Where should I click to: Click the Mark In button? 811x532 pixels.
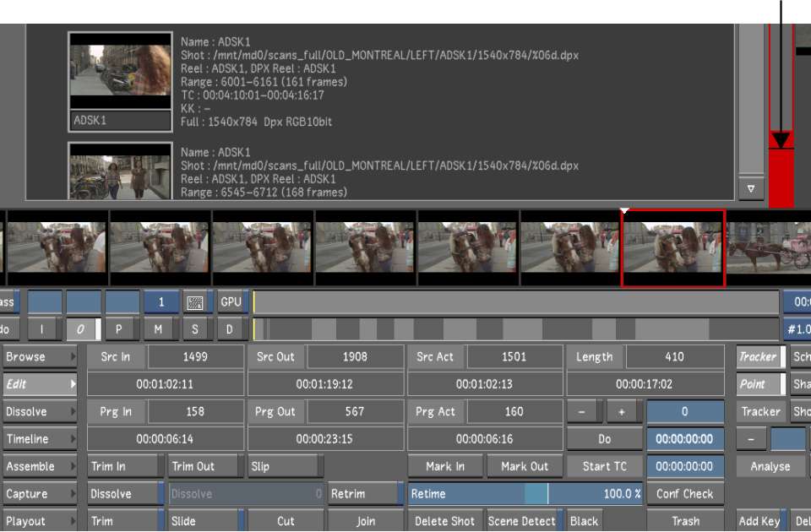click(x=445, y=466)
